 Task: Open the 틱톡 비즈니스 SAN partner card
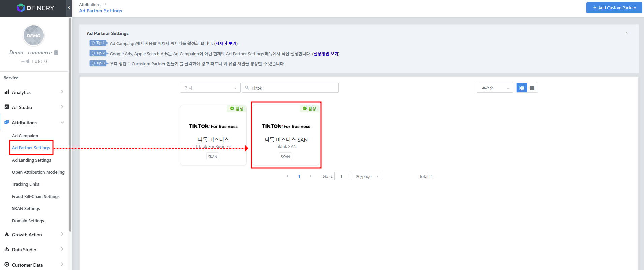286,135
